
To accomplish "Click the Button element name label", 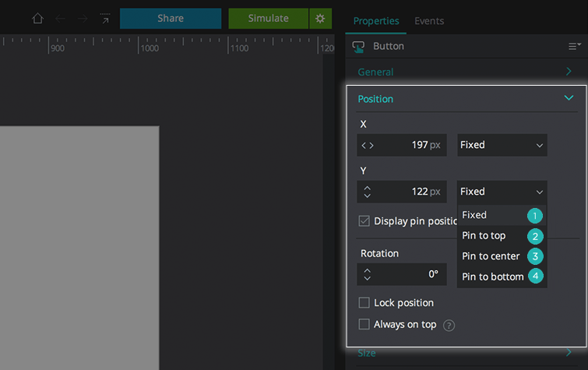I will (389, 46).
